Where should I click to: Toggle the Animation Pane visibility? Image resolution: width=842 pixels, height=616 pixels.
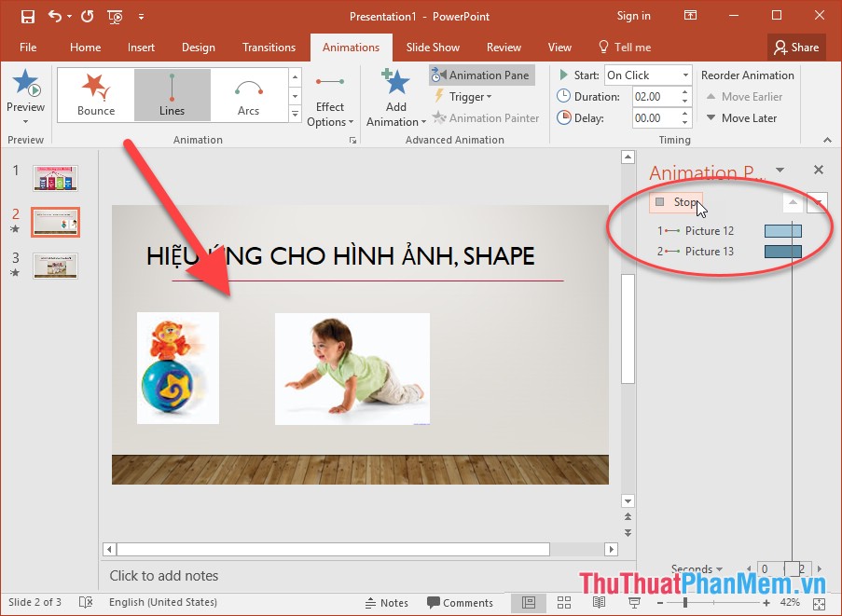click(482, 75)
